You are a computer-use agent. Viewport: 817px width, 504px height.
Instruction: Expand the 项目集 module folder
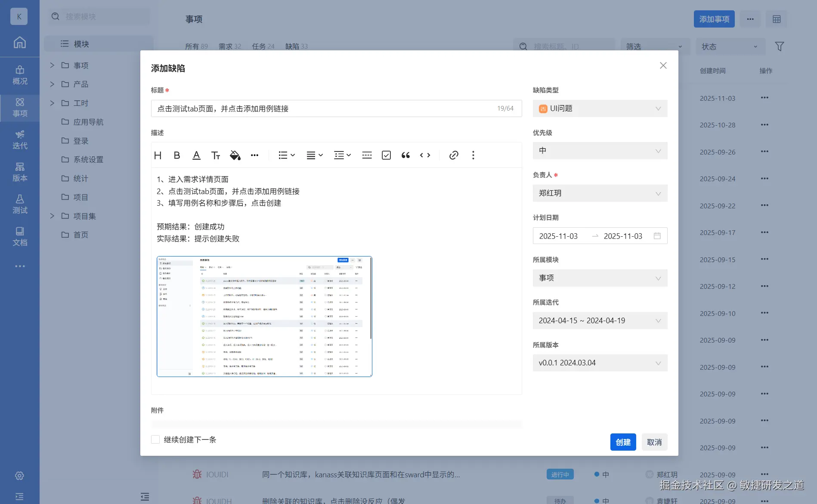pos(52,216)
